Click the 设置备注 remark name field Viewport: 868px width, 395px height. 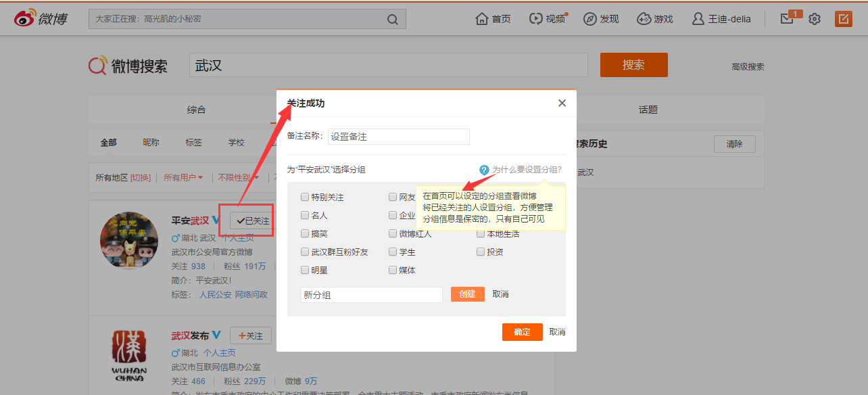coord(399,137)
